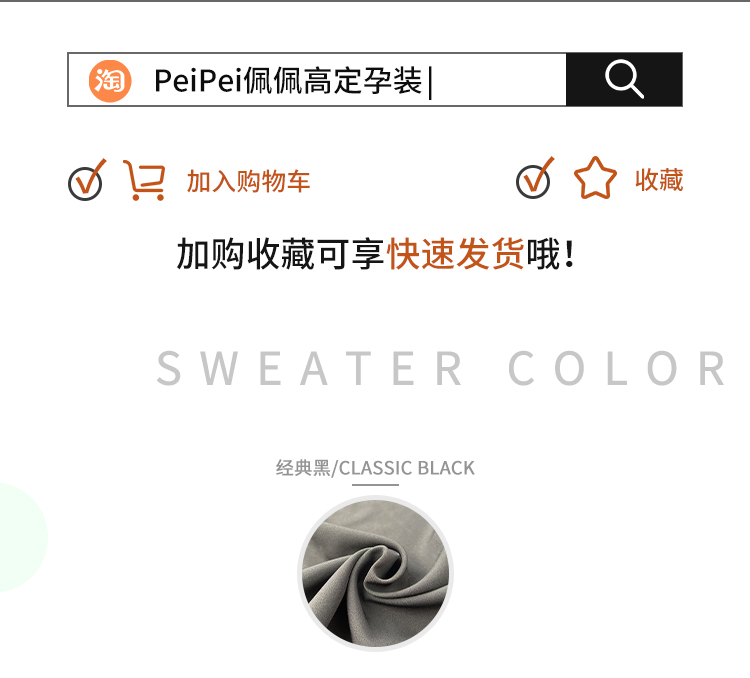Click the magnifying glass search icon

624,79
